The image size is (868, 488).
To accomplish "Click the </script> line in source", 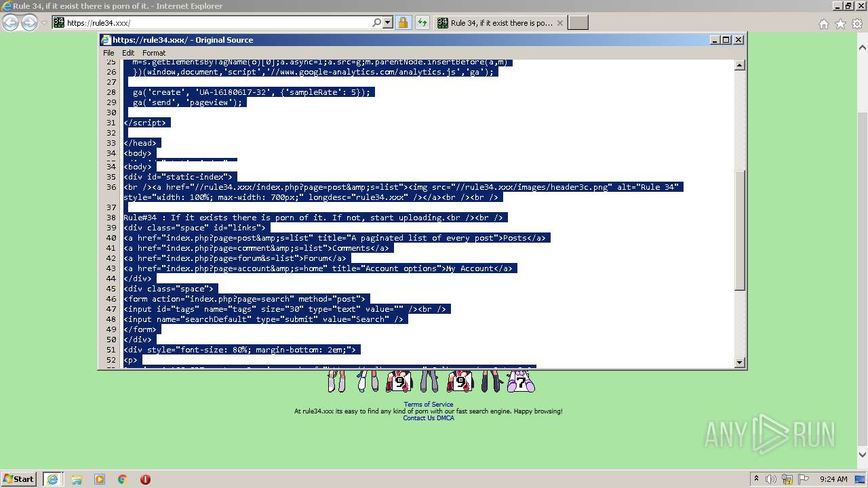I will [x=146, y=123].
